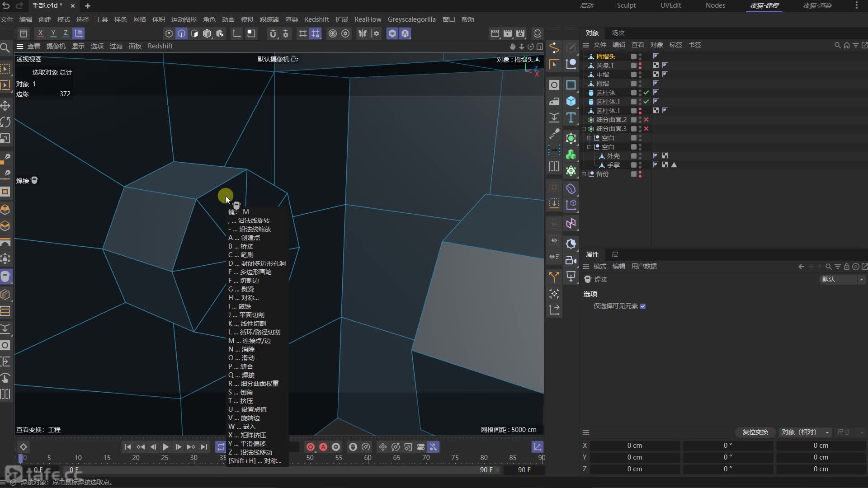Toggle enable snap icon in top toolbar
The height and width of the screenshot is (488, 868).
click(x=273, y=33)
